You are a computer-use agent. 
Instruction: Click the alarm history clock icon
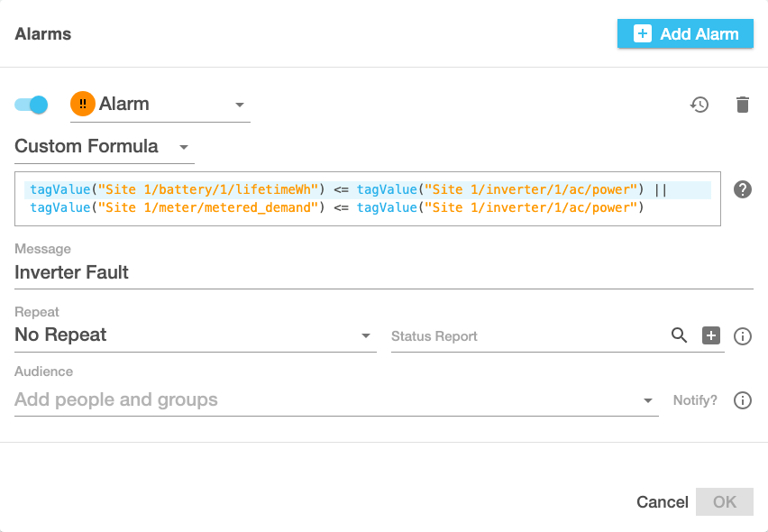pyautogui.click(x=699, y=105)
